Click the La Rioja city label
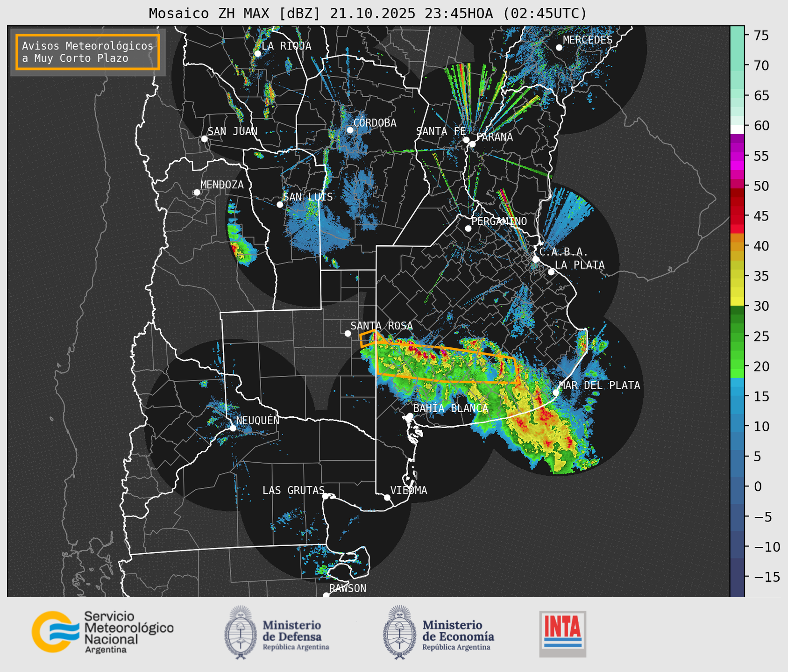The width and height of the screenshot is (788, 672). (286, 46)
